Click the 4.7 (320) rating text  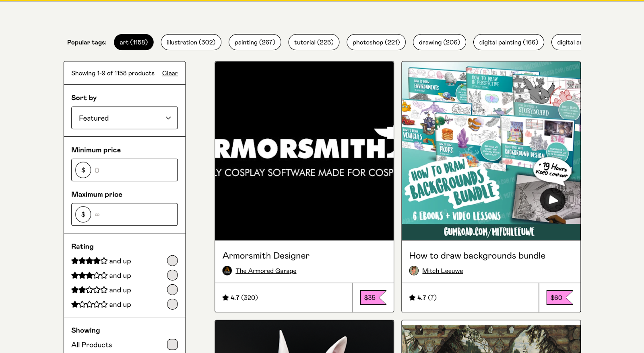coord(244,298)
